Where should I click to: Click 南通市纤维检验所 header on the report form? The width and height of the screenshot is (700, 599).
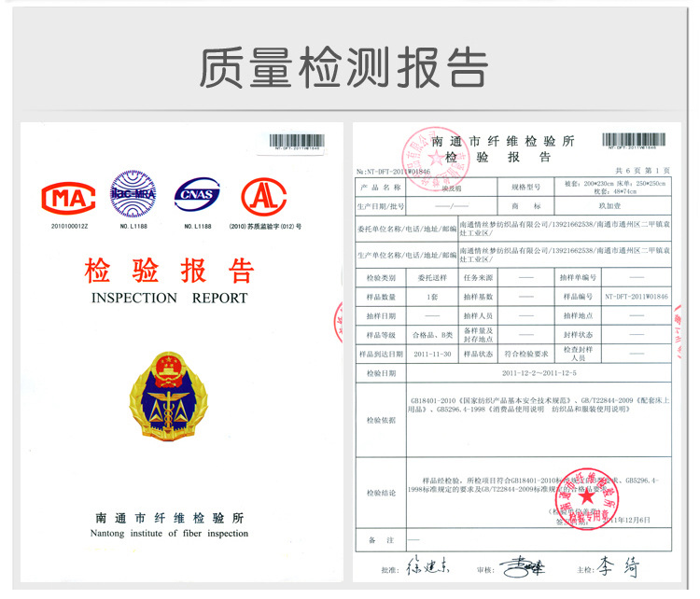tap(503, 142)
